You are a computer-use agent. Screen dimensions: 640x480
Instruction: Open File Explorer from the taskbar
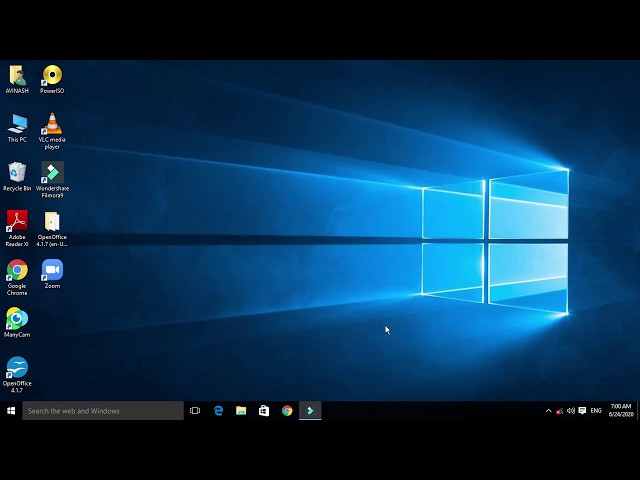coord(241,411)
